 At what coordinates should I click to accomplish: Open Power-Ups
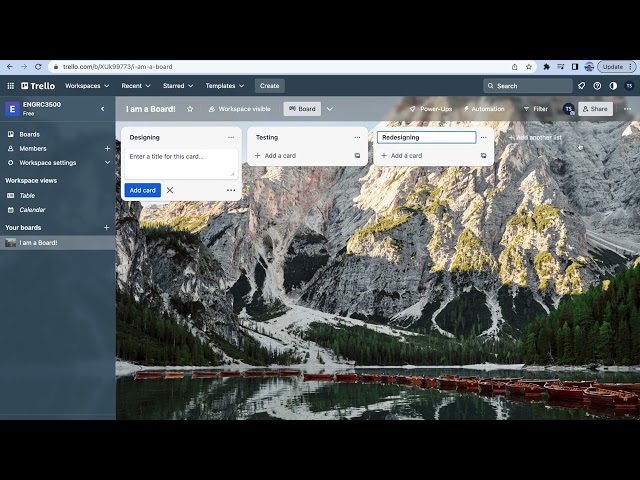tap(431, 109)
